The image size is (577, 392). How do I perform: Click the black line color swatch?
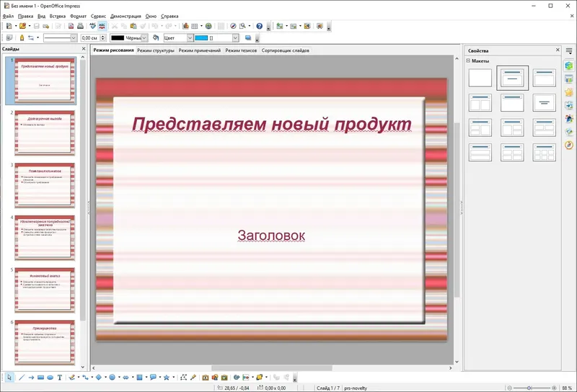click(118, 38)
